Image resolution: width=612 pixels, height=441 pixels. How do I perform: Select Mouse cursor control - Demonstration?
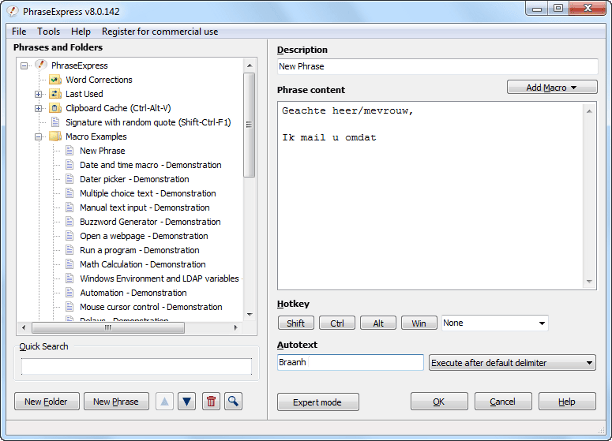pos(151,307)
